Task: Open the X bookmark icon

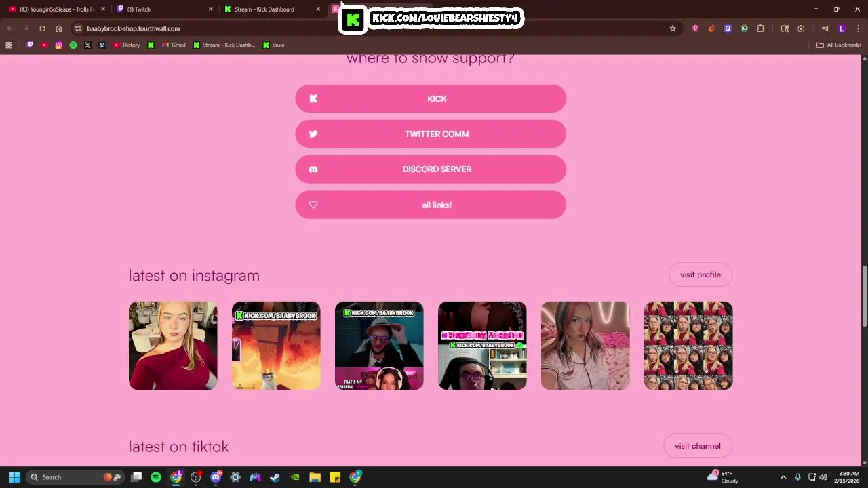Action: (87, 45)
